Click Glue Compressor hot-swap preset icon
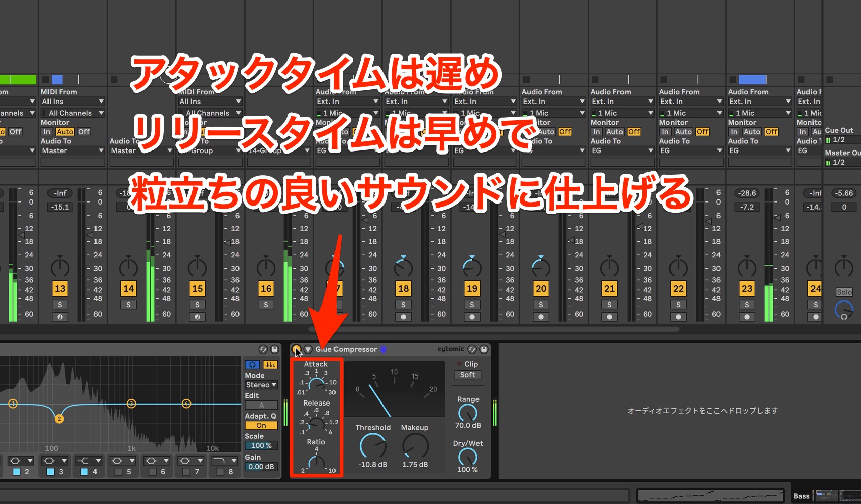 (x=472, y=349)
